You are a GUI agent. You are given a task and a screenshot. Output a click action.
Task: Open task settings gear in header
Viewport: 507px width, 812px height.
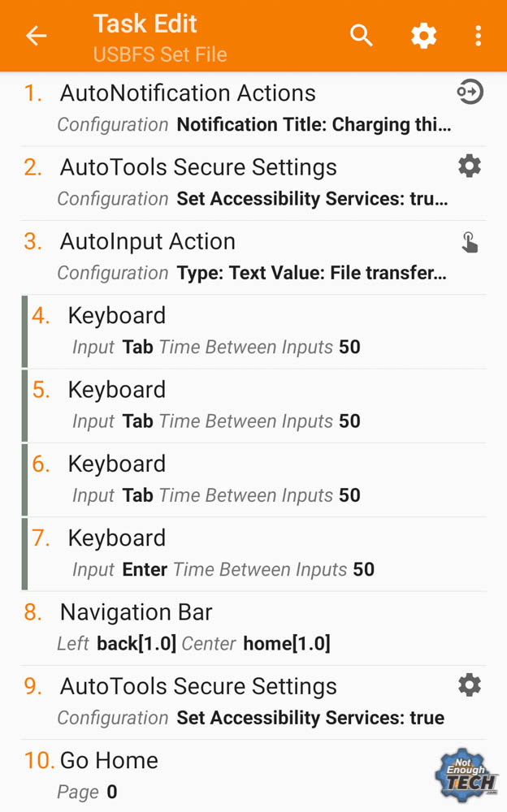[x=423, y=36]
